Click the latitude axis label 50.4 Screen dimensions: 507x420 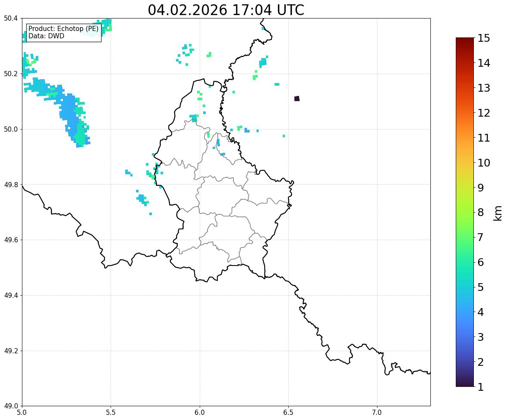point(11,19)
